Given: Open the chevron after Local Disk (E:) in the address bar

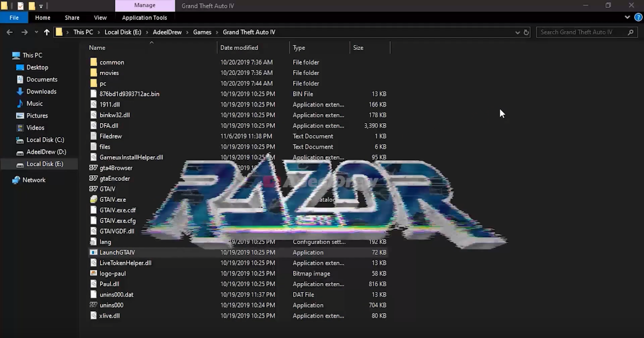Looking at the screenshot, I should coord(147,32).
